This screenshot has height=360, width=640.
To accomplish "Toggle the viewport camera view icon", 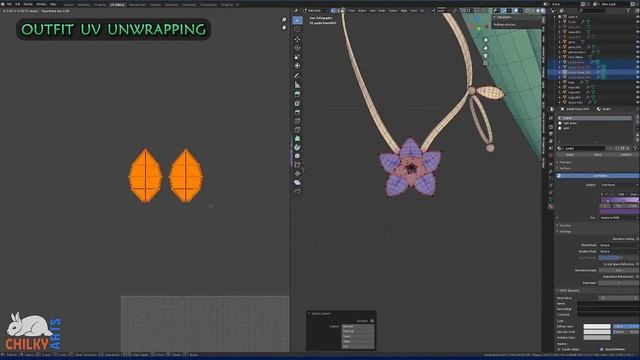I will pos(486,56).
